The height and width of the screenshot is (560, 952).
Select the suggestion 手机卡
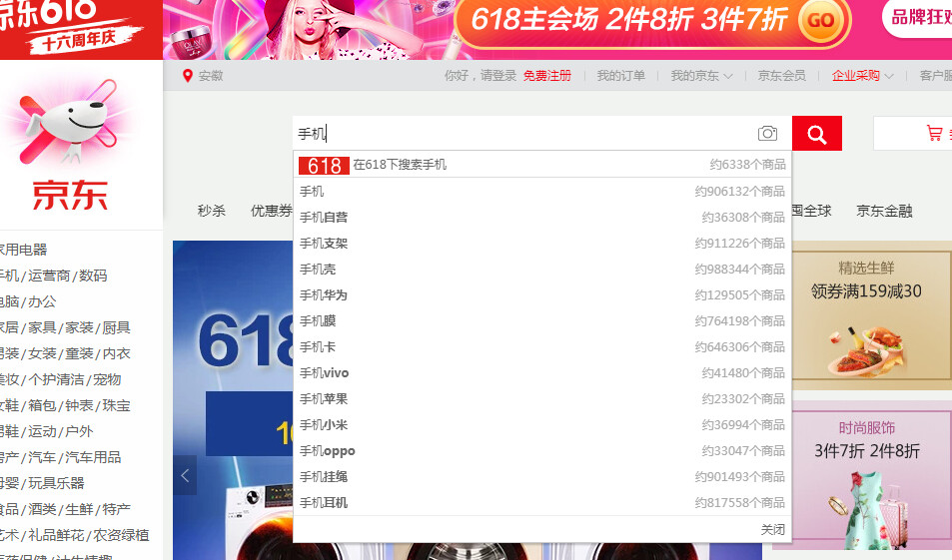(542, 347)
